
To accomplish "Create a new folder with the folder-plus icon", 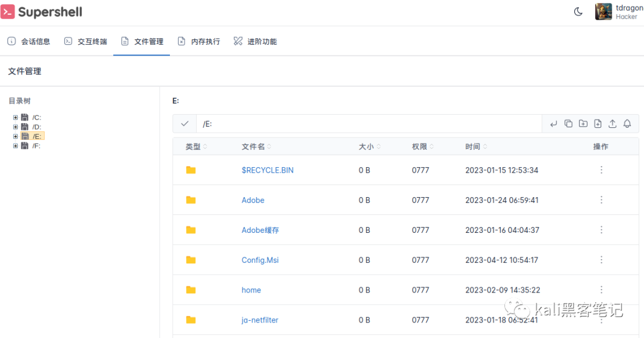I will click(583, 124).
